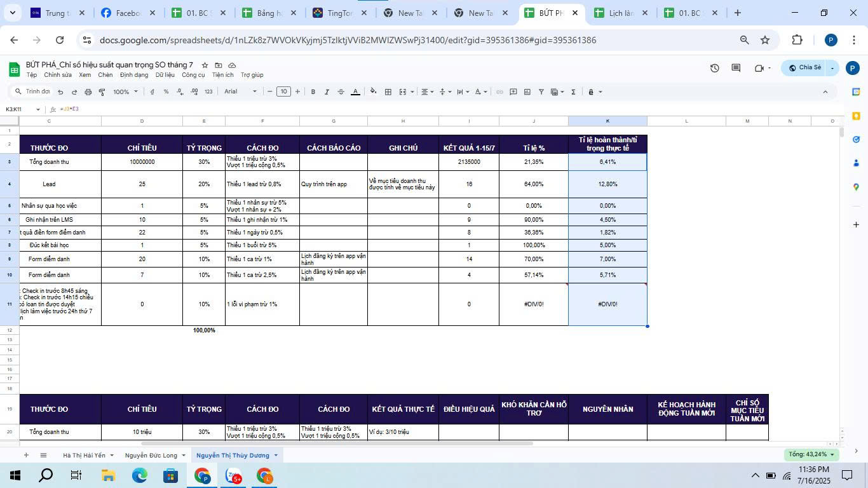This screenshot has width=868, height=488.
Task: Open the Arial font dropdown
Action: click(240, 91)
